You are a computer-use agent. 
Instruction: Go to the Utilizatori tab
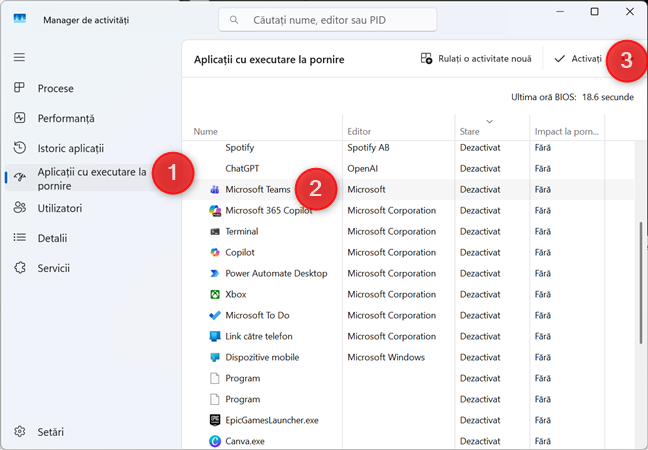tap(91, 208)
